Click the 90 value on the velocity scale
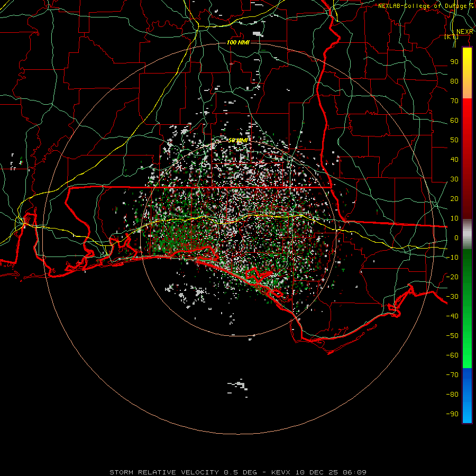Viewport: 476px width, 476px height. tap(454, 62)
